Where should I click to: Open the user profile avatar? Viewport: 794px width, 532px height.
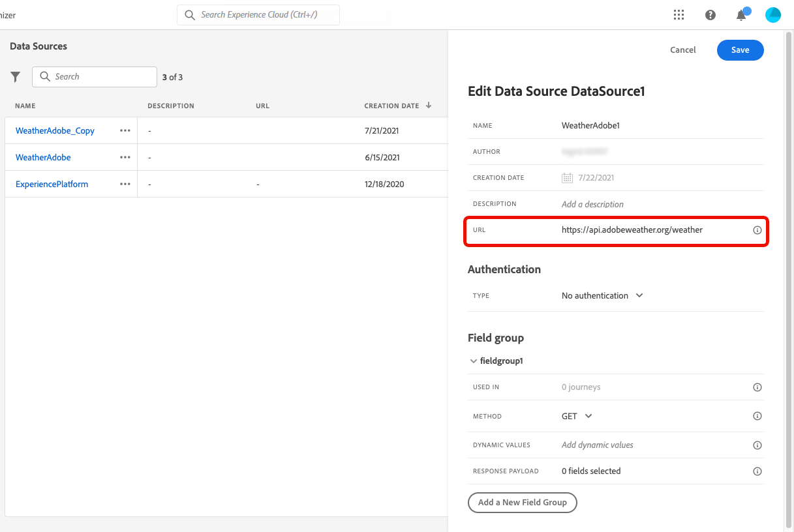772,15
